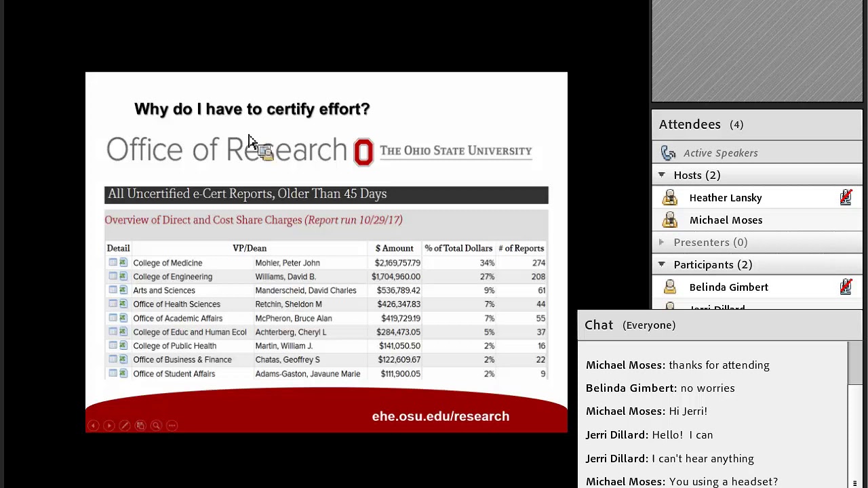The width and height of the screenshot is (868, 488).
Task: Click chat message 'You using a headset?'
Action: point(724,482)
